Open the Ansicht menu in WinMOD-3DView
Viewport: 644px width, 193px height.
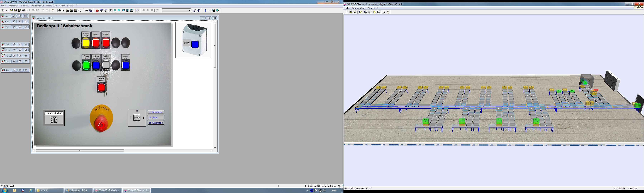[x=371, y=8]
